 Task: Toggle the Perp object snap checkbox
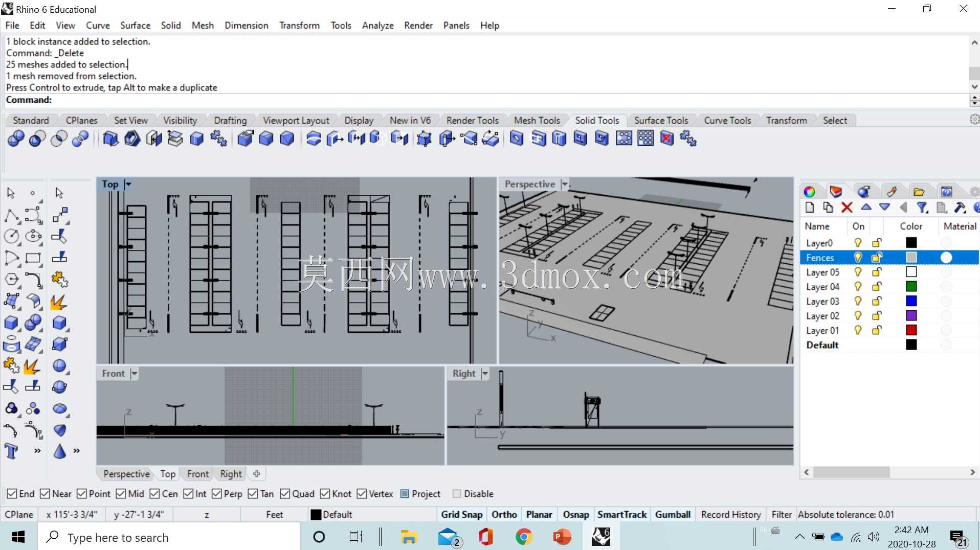click(x=216, y=494)
